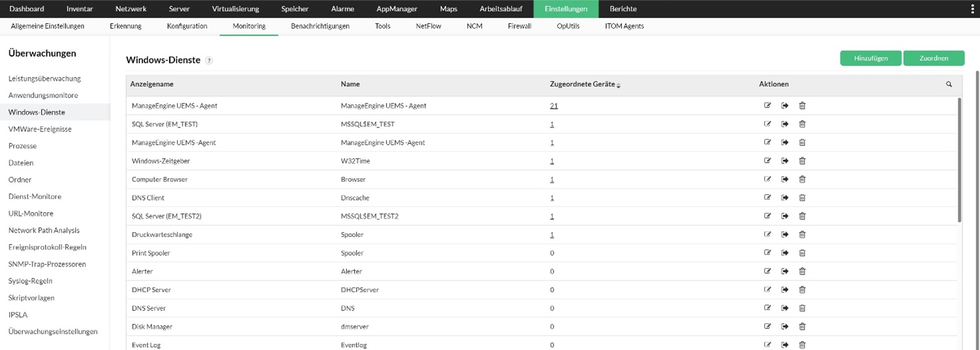
Task: Assign devices to SQL Server (EM_TEST2)
Action: 785,216
